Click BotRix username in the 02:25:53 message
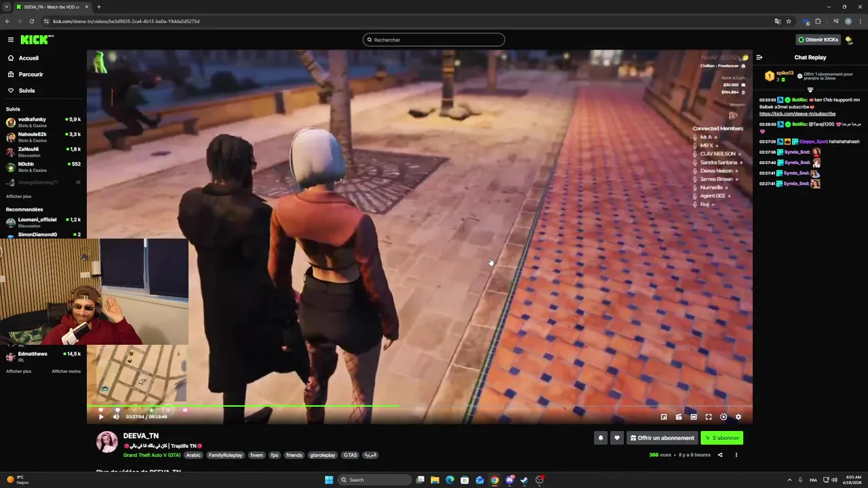 pyautogui.click(x=800, y=100)
